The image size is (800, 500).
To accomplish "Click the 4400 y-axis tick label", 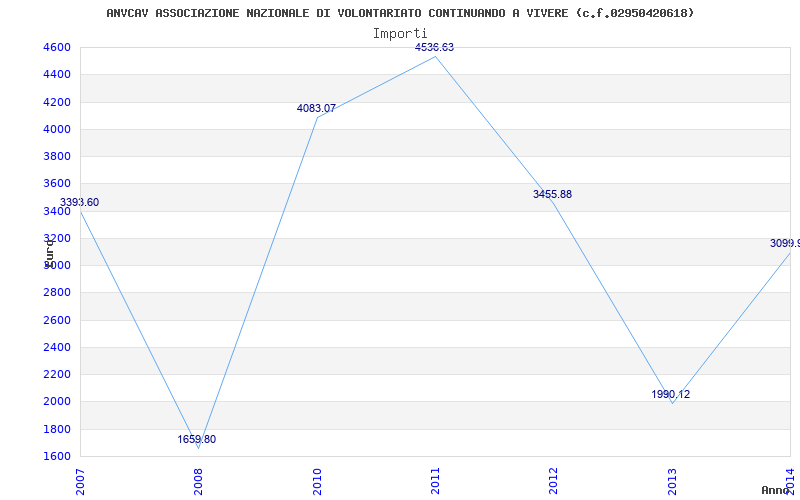I will click(57, 74).
